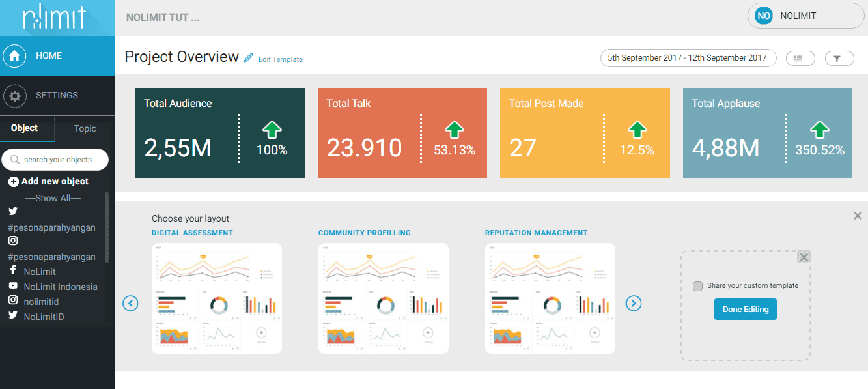This screenshot has height=389, width=868.
Task: Select the Reputation Management layout thumbnail
Action: (x=550, y=298)
